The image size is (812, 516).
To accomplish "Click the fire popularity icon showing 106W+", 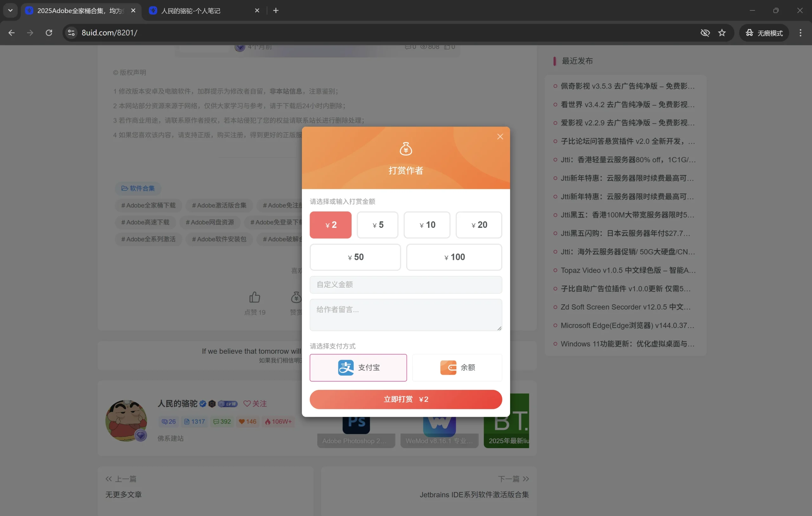I will pos(268,421).
